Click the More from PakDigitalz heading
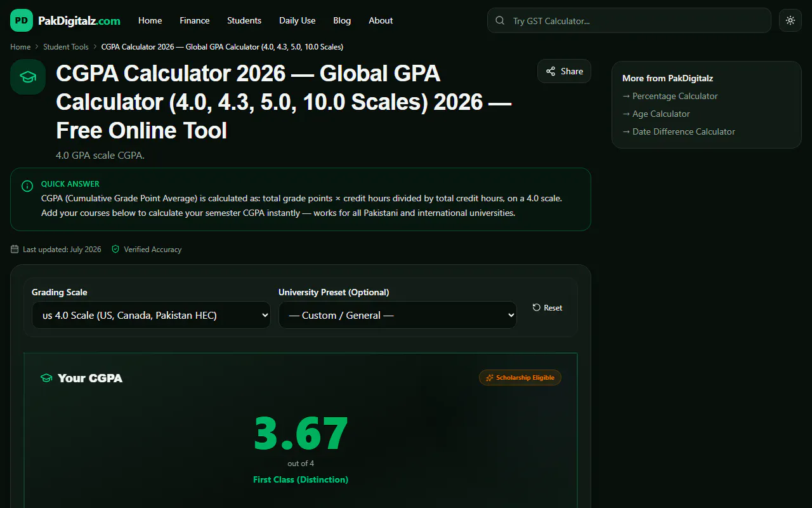This screenshot has width=812, height=508. pos(668,78)
